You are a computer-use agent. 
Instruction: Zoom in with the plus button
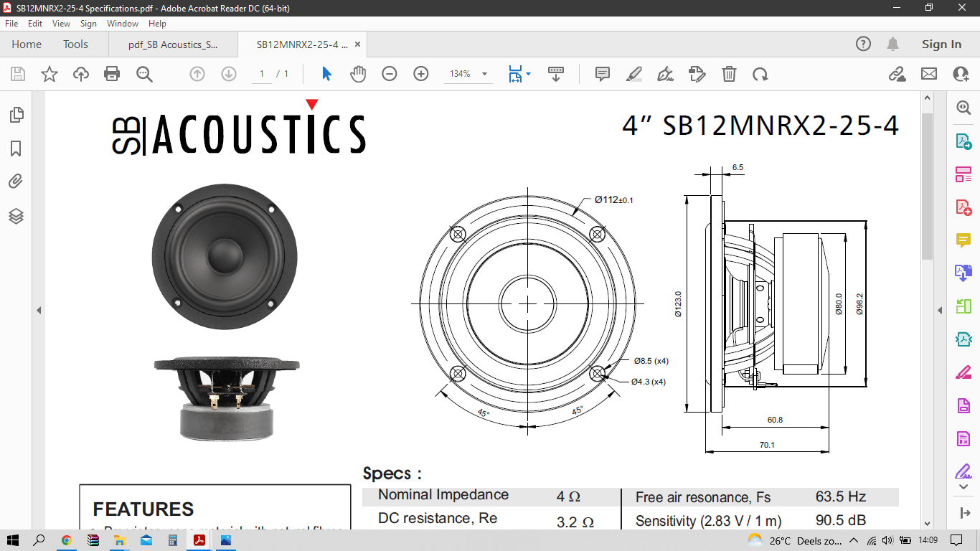[421, 74]
